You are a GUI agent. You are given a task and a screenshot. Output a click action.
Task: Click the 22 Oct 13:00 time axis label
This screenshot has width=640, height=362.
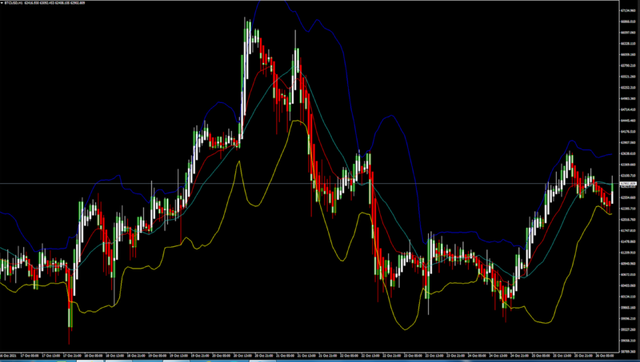tap(371, 355)
